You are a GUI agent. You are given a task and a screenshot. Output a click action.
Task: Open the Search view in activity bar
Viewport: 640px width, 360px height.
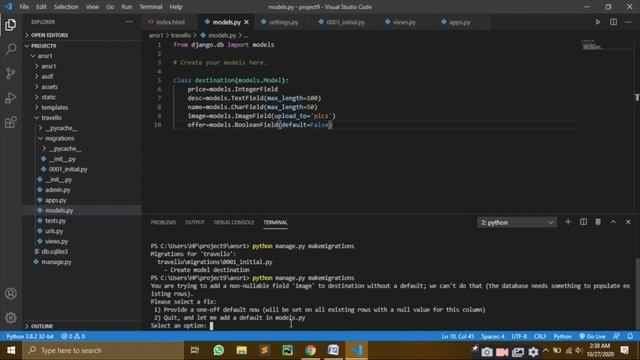point(11,49)
